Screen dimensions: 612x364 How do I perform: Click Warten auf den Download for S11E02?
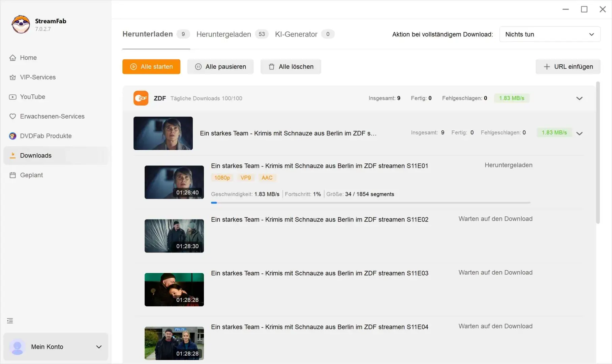tap(495, 219)
